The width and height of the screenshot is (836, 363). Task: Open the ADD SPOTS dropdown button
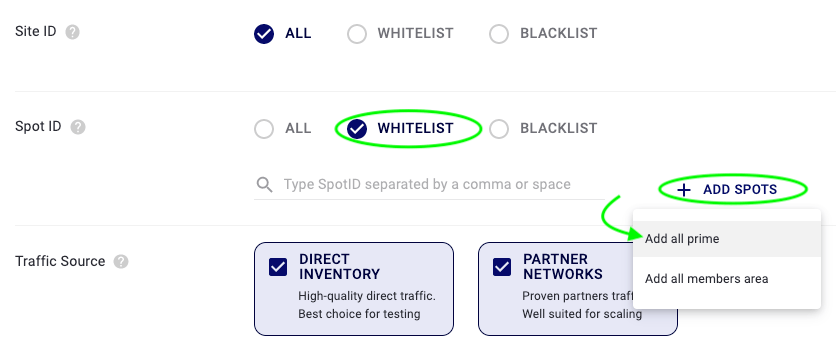[x=727, y=190]
